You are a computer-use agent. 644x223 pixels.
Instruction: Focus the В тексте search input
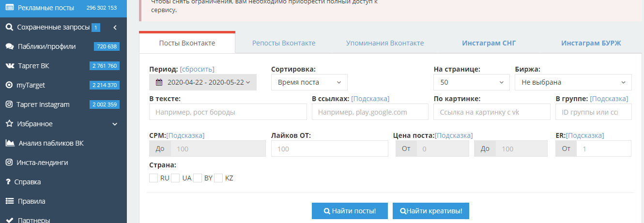point(228,112)
